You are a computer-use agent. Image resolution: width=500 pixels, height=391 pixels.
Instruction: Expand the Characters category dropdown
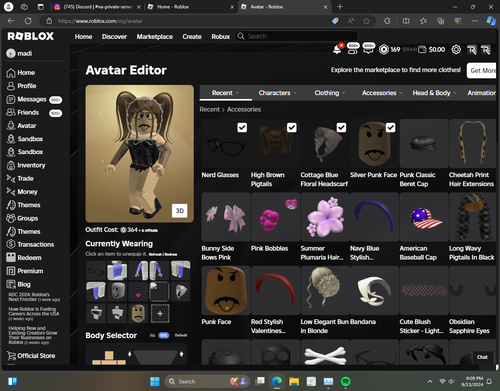[x=278, y=93]
